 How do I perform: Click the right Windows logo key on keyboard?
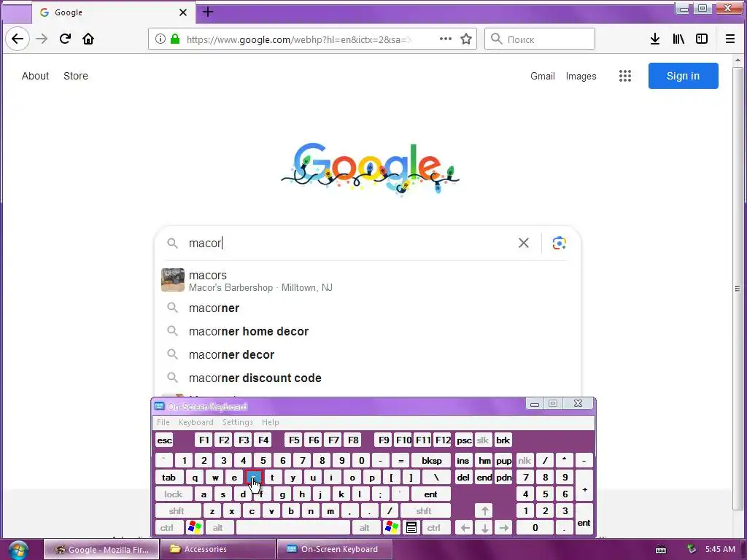click(392, 527)
